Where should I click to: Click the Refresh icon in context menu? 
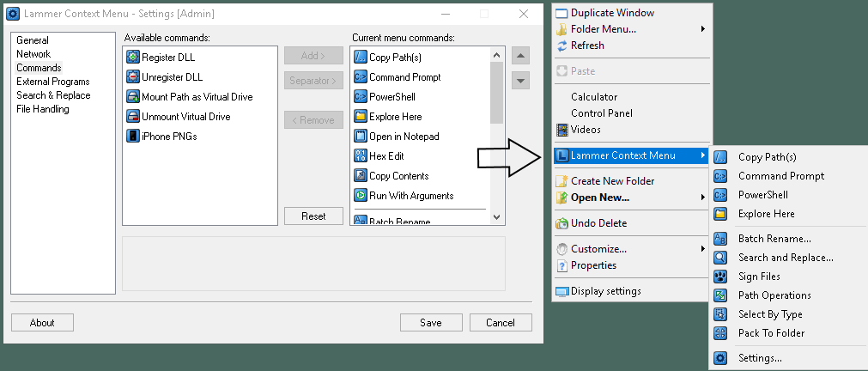561,46
